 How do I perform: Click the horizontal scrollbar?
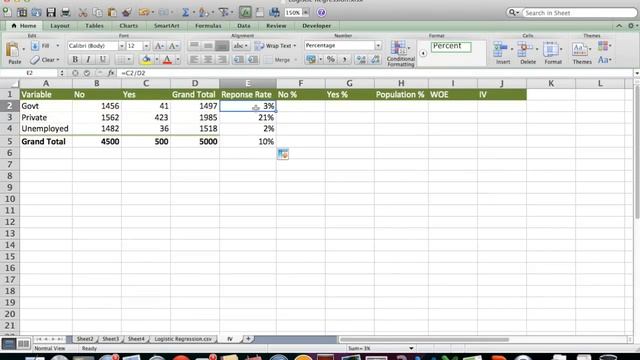[424, 339]
